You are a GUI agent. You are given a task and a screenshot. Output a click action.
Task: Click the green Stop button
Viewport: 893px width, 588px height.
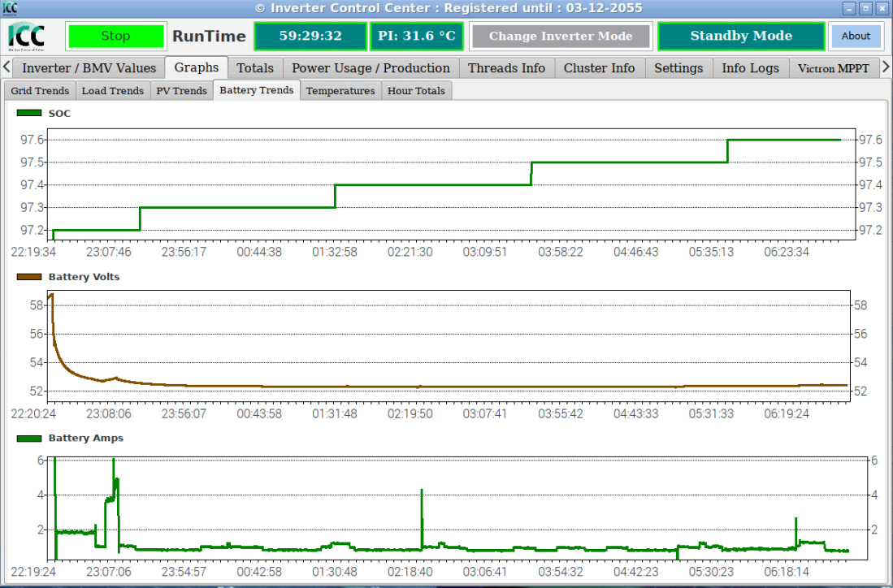point(115,37)
